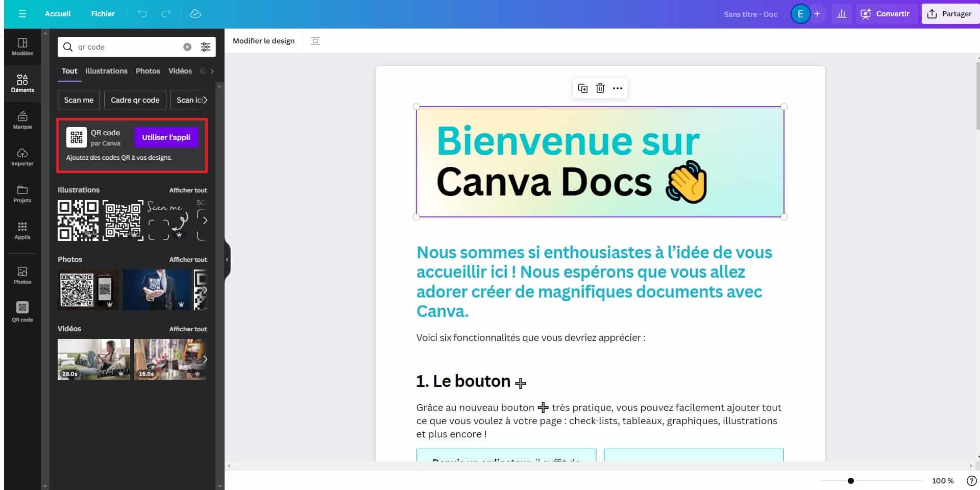Duplicate the selected banner
Image resolution: width=980 pixels, height=490 pixels.
click(x=582, y=88)
